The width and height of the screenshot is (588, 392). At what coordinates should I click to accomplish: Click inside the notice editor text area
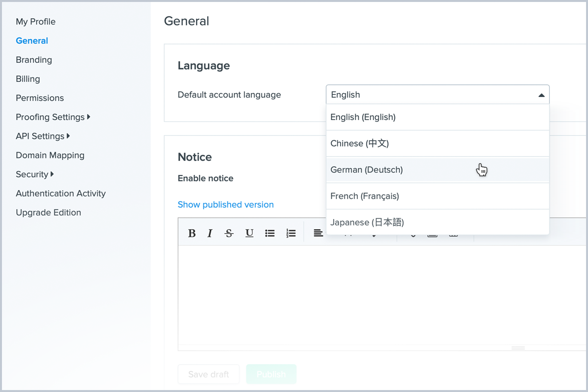(x=343, y=294)
